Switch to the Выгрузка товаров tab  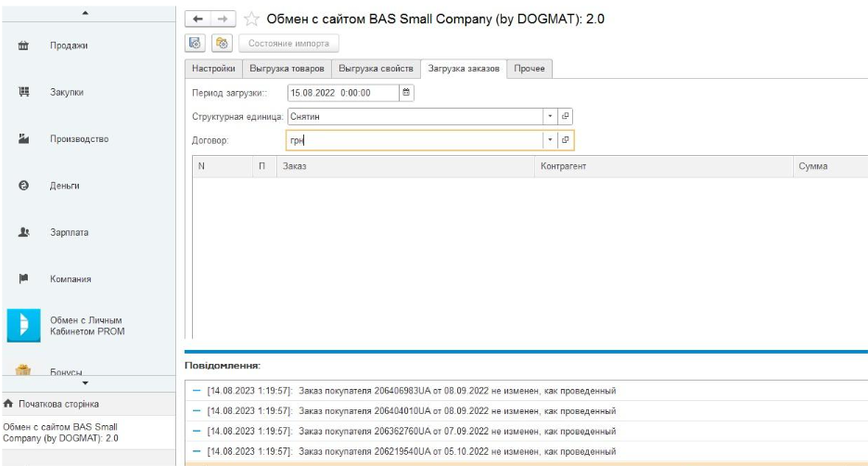pyautogui.click(x=286, y=69)
